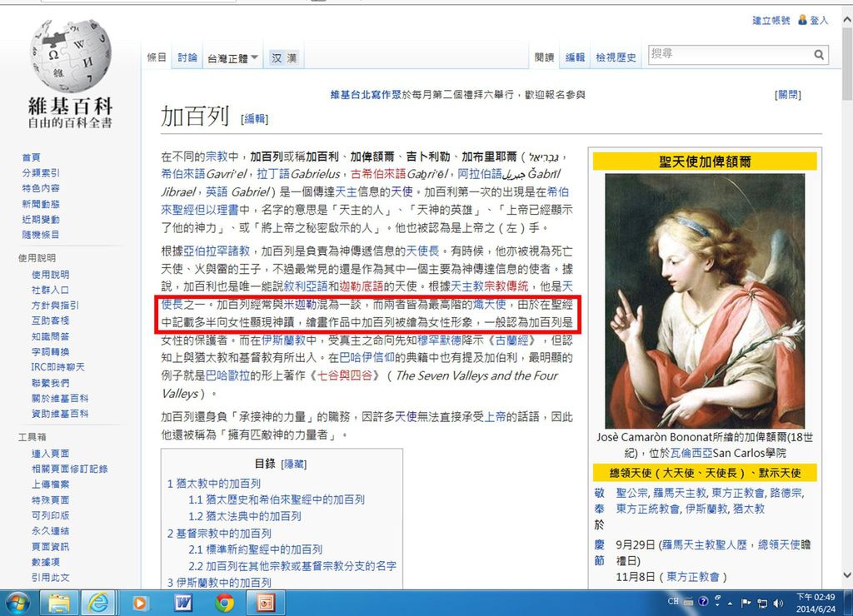This screenshot has width=853, height=616.
Task: Click the on-screen keyboard tray icon
Action: click(x=688, y=602)
